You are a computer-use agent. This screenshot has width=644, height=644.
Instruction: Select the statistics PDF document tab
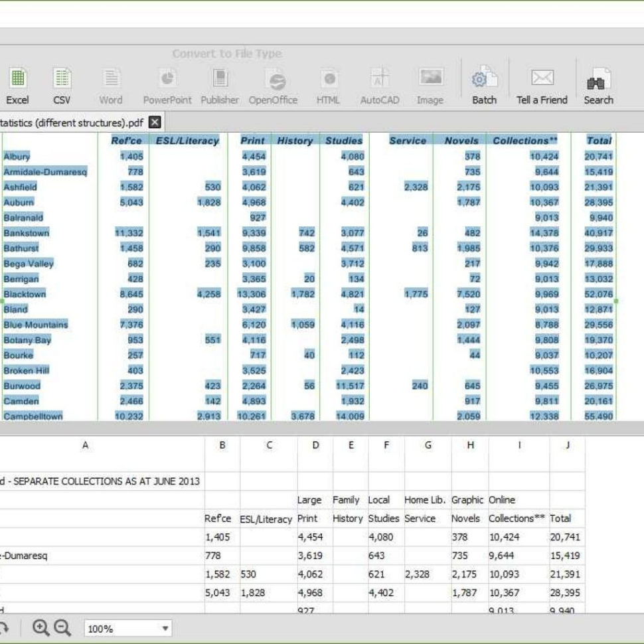tap(73, 123)
